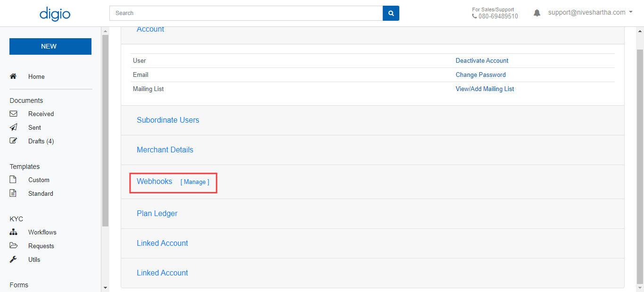Open Standard templates in the sidebar
The height and width of the screenshot is (292, 644).
[x=41, y=193]
